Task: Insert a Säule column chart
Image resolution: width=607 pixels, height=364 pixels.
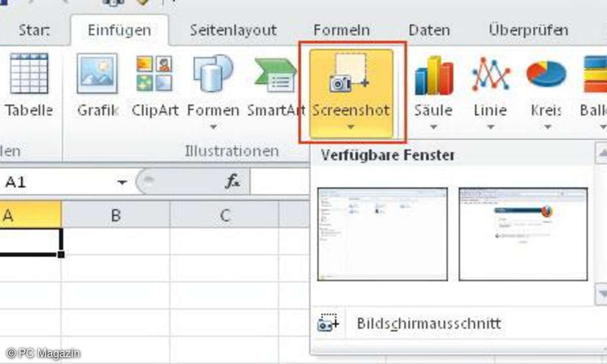Action: (433, 76)
